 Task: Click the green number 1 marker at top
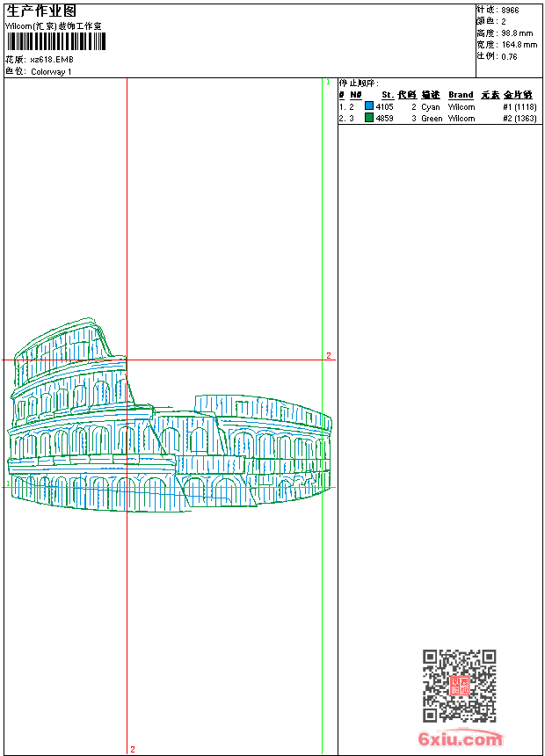coord(328,83)
